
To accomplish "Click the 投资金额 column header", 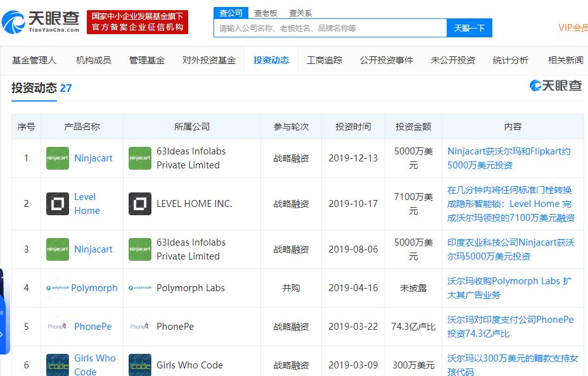I will tap(413, 127).
